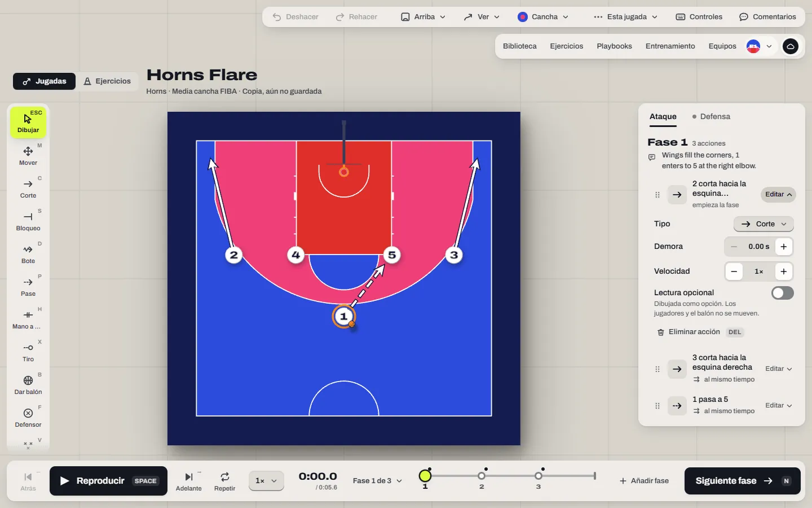Viewport: 812px width, 508px height.
Task: Open the Cancha menu
Action: pos(543,17)
